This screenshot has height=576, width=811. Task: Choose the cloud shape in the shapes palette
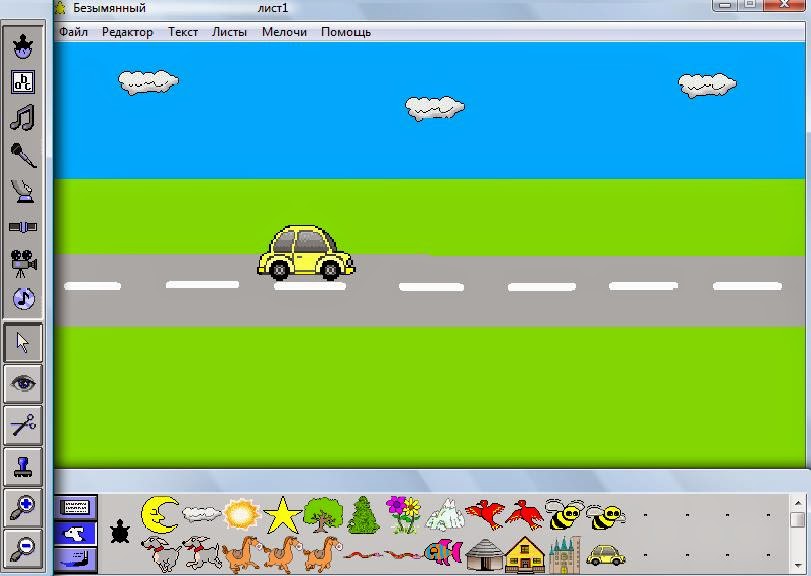202,514
